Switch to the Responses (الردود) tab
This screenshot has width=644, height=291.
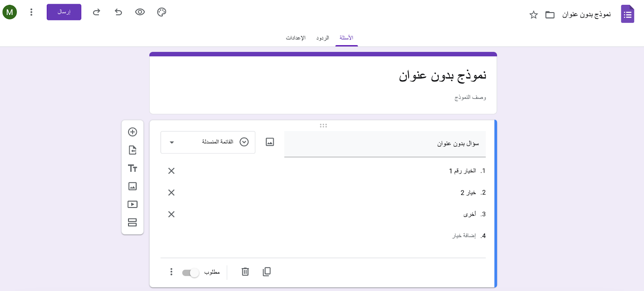[x=322, y=38]
